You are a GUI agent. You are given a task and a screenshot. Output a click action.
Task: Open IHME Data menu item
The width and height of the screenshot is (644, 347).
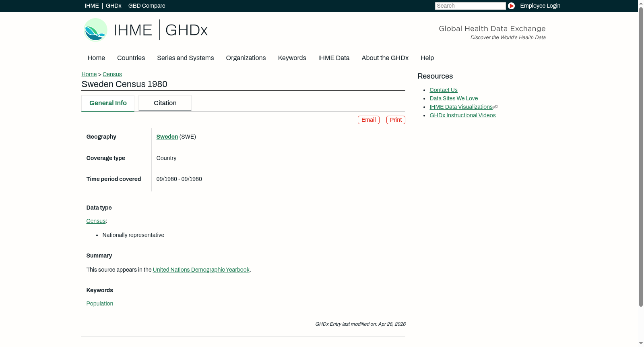coord(334,58)
